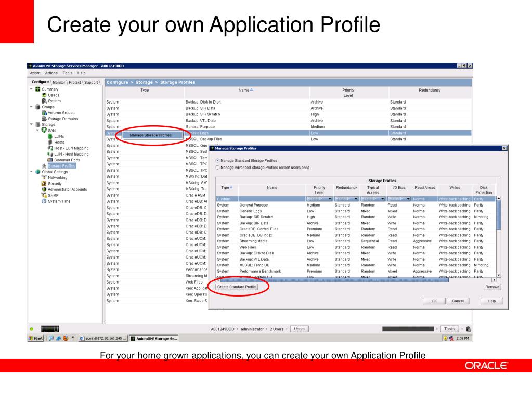
Task: Click the Internet Explorer quick launch icon
Action: (x=58, y=338)
